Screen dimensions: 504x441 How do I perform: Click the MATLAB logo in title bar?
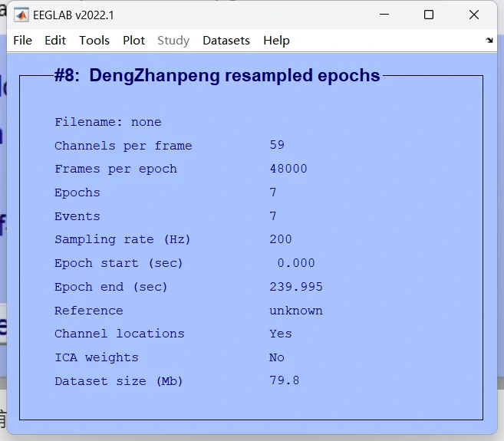pyautogui.click(x=21, y=15)
